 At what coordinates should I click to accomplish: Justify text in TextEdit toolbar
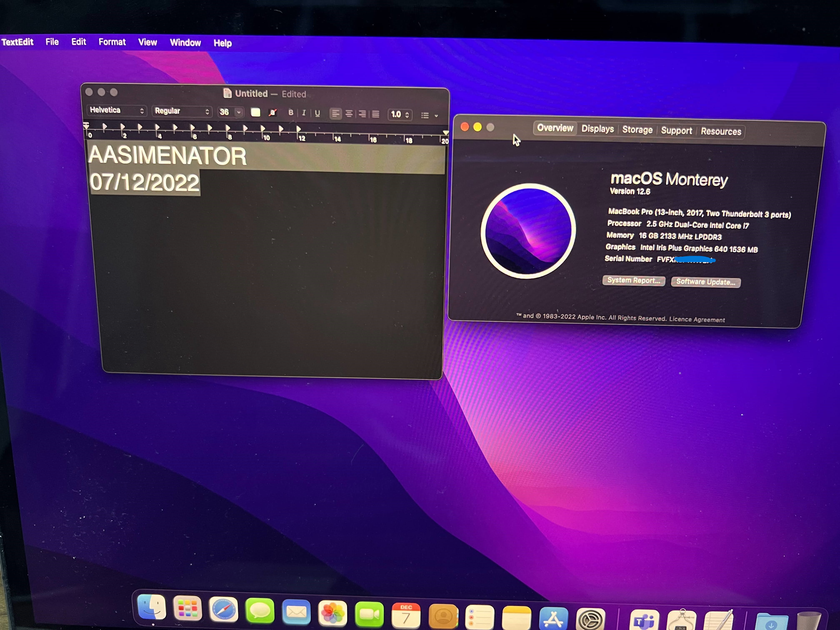click(x=376, y=114)
